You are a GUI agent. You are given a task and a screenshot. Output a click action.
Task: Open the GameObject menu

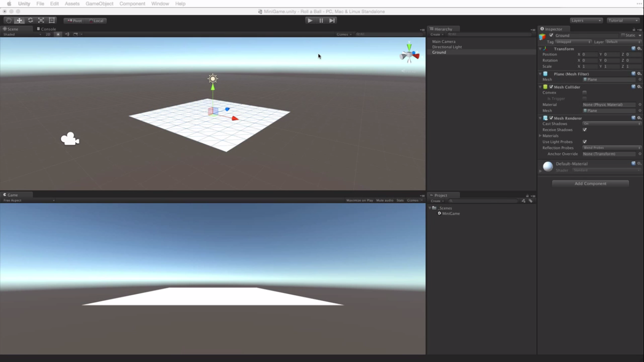[99, 4]
